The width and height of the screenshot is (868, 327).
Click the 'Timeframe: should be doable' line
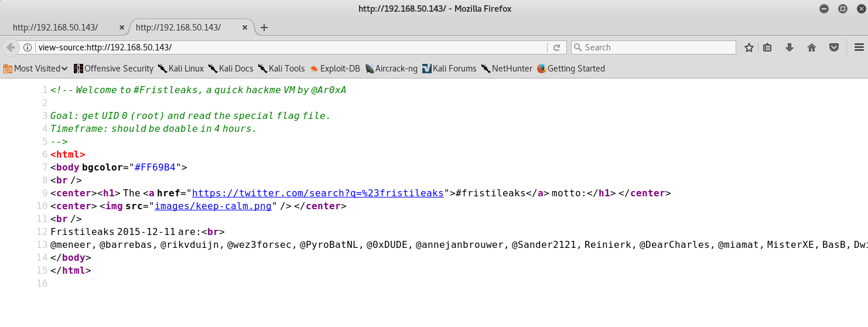point(153,129)
